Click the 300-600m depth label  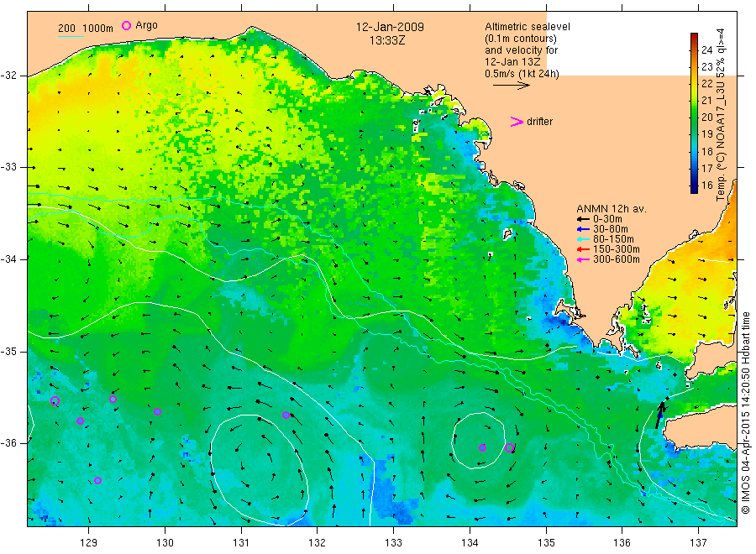coord(617,259)
